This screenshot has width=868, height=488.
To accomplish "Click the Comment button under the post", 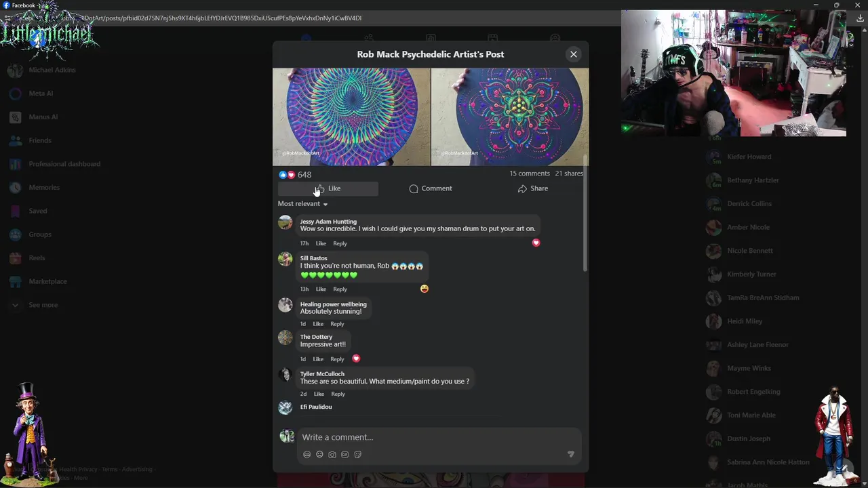I will [431, 188].
